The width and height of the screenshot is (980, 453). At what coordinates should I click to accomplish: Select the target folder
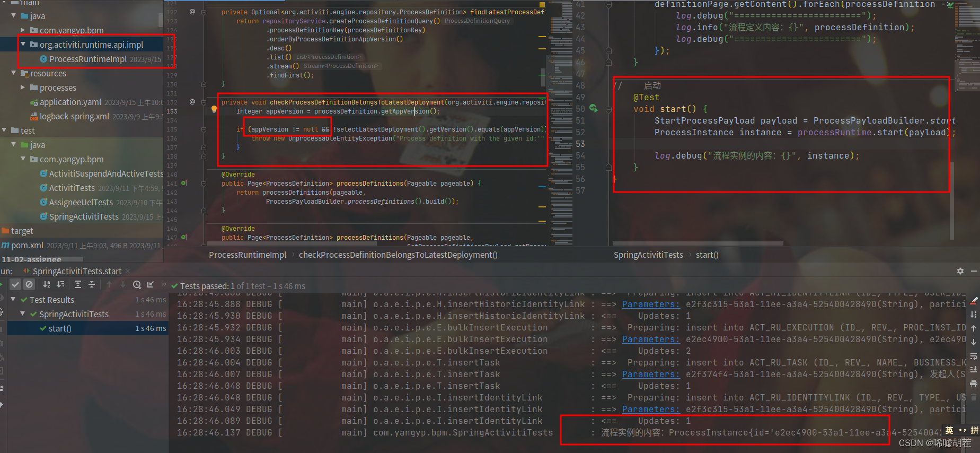point(22,231)
